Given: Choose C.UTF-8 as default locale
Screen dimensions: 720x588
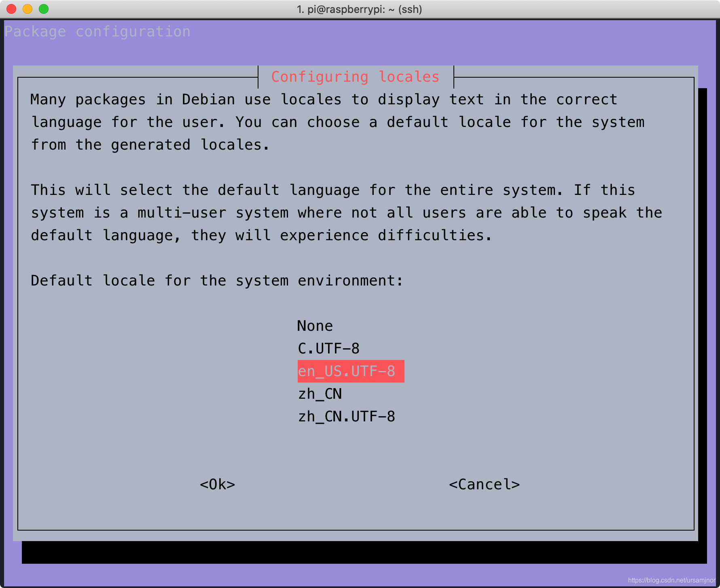Looking at the screenshot, I should click(328, 349).
